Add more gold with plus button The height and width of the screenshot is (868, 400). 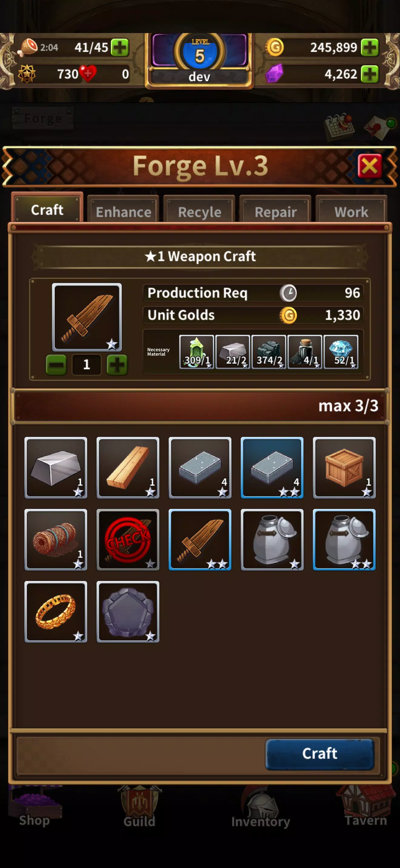coord(370,47)
